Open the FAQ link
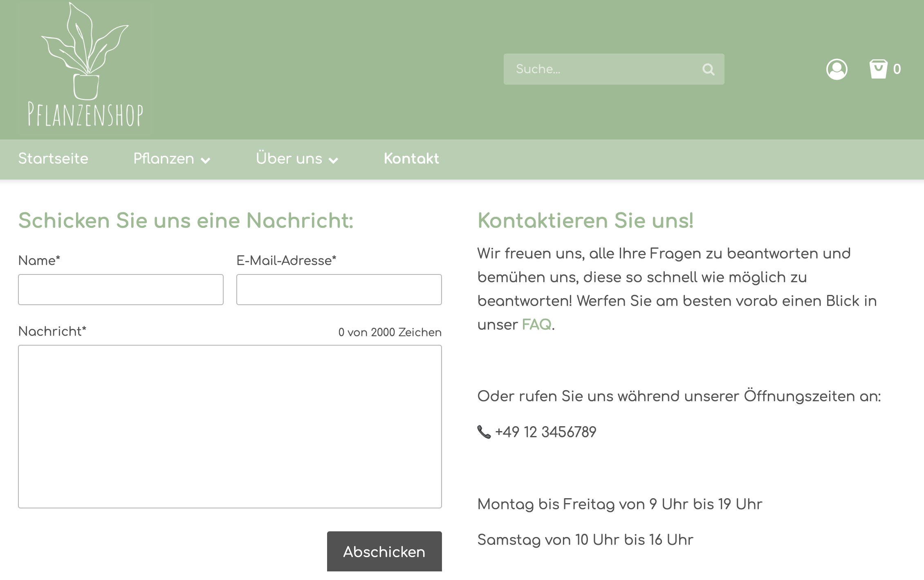This screenshot has height=580, width=924. [x=536, y=326]
